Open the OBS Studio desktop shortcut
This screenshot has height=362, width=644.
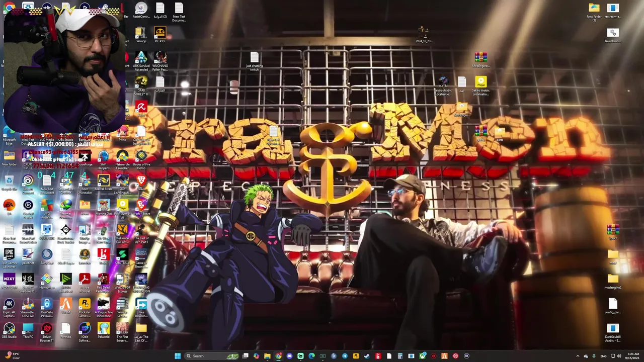point(9,331)
